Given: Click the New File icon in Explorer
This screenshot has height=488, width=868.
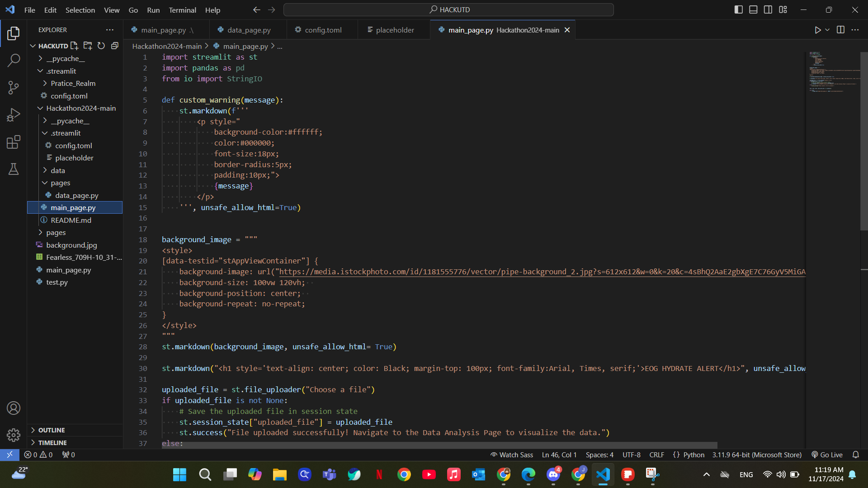Looking at the screenshot, I should pyautogui.click(x=75, y=46).
